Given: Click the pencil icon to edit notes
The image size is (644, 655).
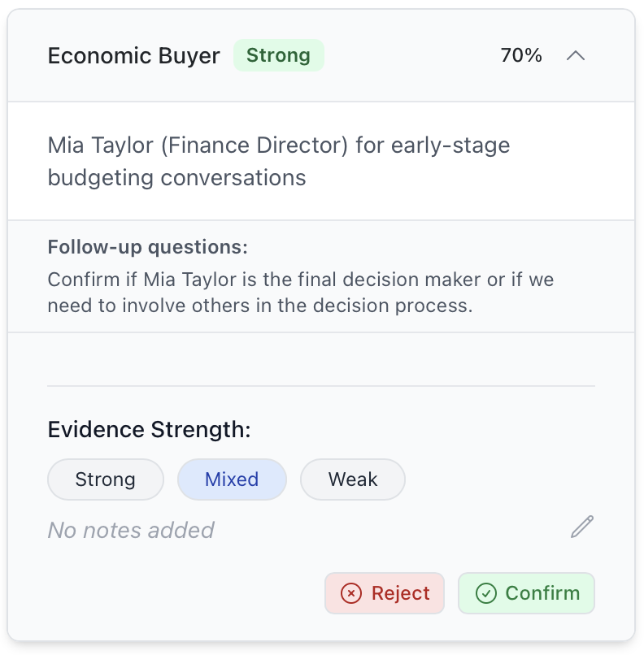Looking at the screenshot, I should (x=582, y=527).
